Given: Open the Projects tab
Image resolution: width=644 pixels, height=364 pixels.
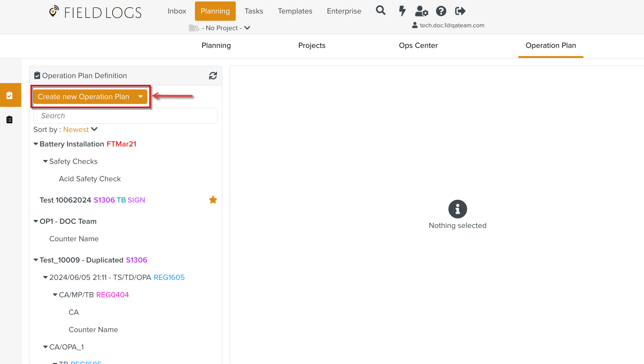Looking at the screenshot, I should [311, 45].
